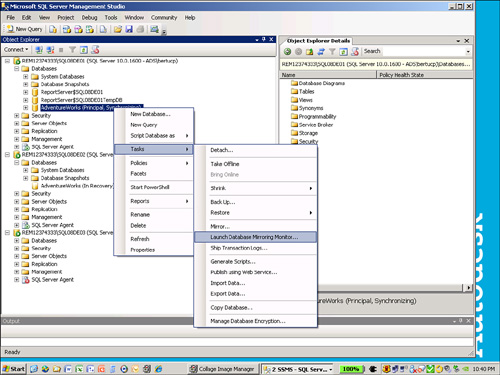Screen dimensions: 500x375
Task: Open Reports submenu in context menu
Action: click(x=154, y=201)
